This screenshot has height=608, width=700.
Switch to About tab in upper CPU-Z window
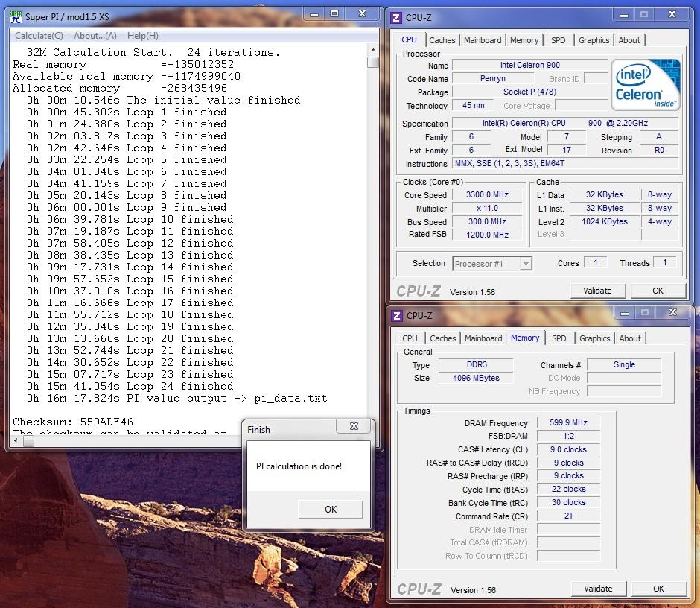(629, 40)
